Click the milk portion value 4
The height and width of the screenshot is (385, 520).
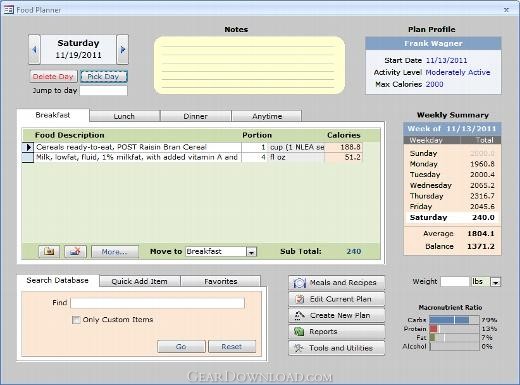click(x=254, y=157)
